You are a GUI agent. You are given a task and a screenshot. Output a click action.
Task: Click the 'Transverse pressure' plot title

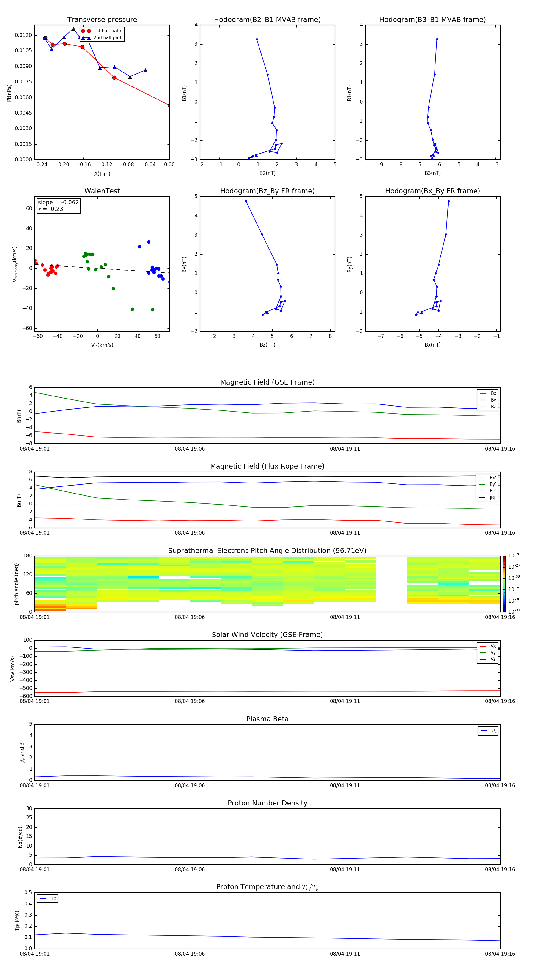click(102, 20)
